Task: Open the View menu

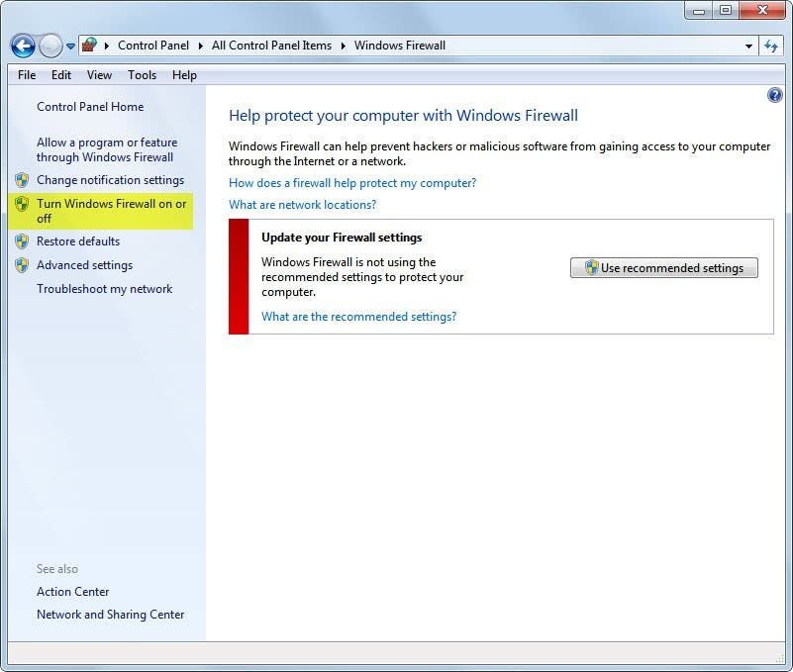Action: click(x=99, y=75)
